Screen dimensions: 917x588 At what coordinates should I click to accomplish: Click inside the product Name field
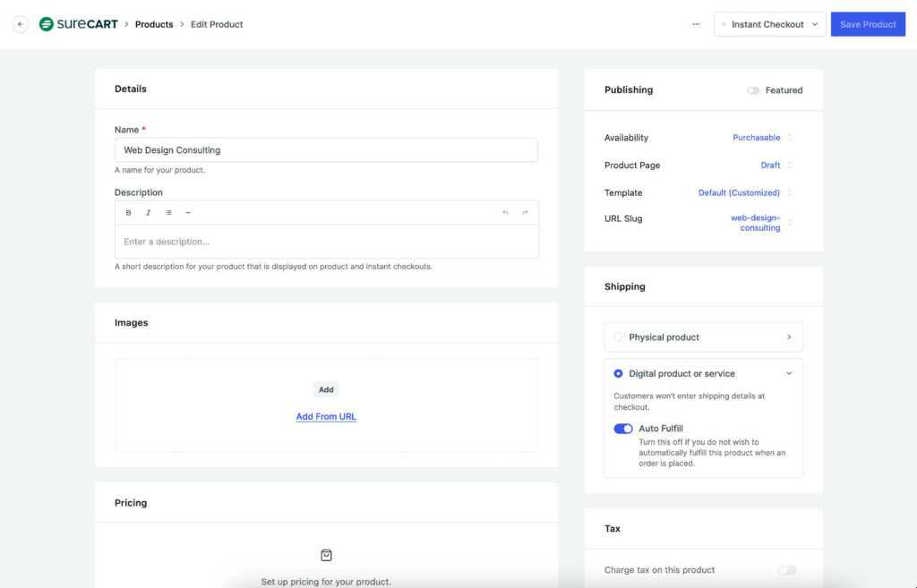326,149
